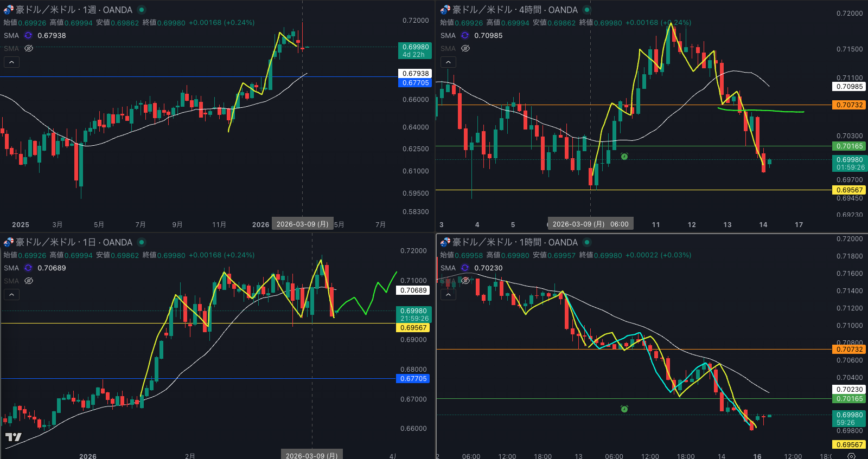Open chart settings gear on 1-hour chart
This screenshot has height=459, width=868.
click(851, 456)
